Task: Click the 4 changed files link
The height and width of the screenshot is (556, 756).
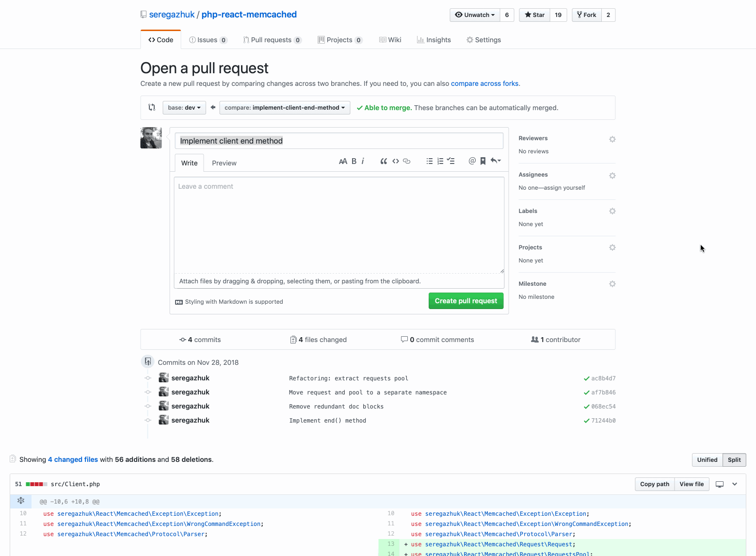Action: click(73, 459)
